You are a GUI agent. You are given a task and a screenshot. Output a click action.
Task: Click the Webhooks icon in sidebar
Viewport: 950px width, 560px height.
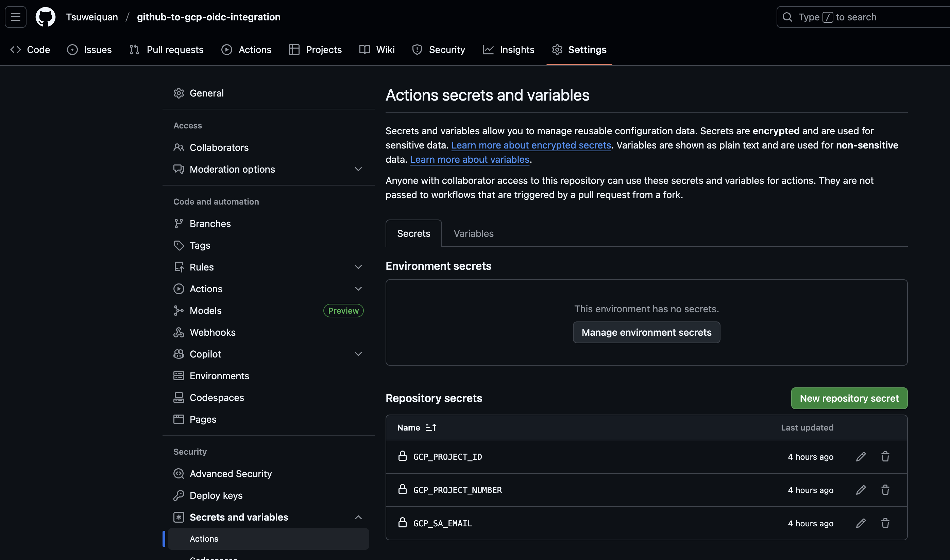pyautogui.click(x=179, y=332)
